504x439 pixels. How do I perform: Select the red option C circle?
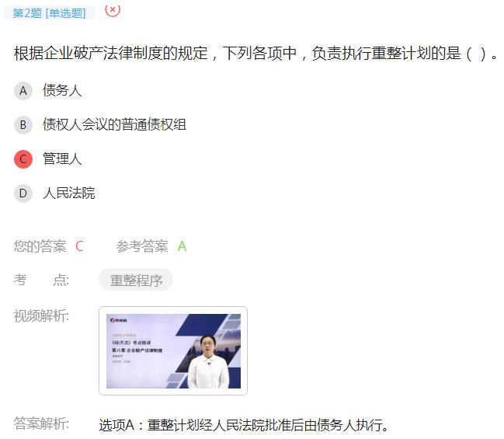[x=23, y=159]
